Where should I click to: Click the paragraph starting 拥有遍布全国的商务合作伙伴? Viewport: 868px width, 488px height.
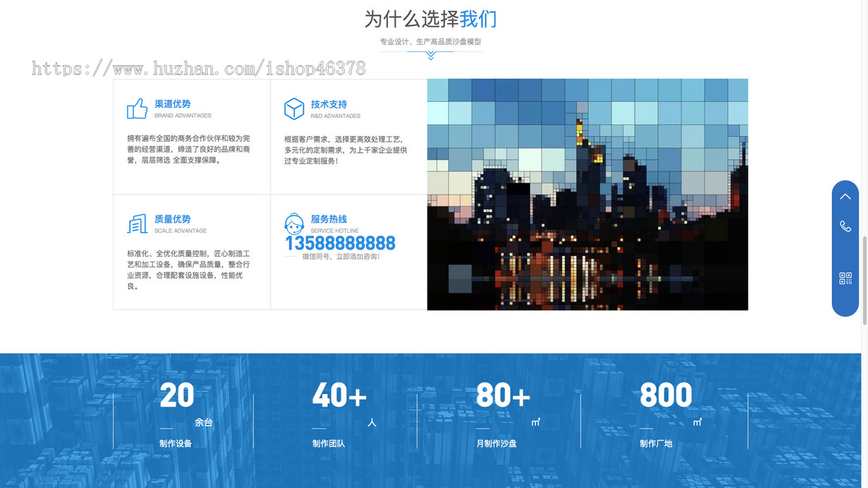tap(189, 149)
